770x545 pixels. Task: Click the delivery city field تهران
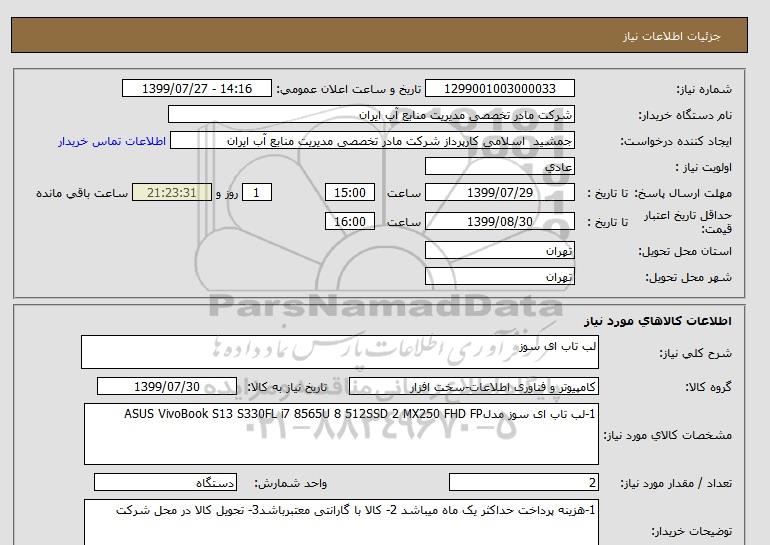[x=499, y=276]
